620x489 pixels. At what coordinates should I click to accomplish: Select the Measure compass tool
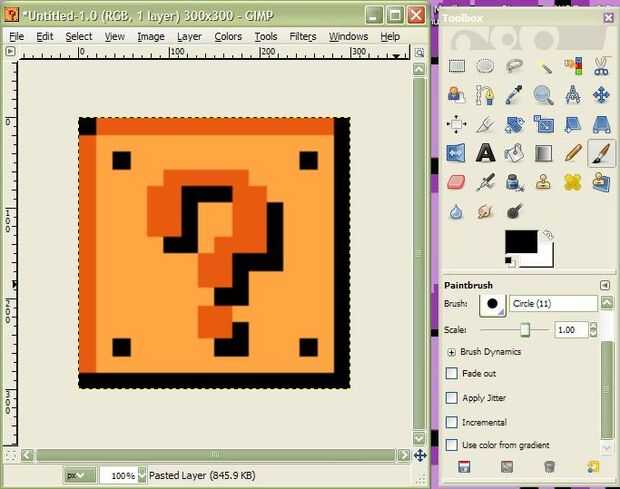coord(573,95)
